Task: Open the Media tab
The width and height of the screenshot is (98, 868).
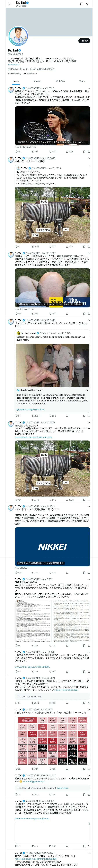Action: pos(82,81)
